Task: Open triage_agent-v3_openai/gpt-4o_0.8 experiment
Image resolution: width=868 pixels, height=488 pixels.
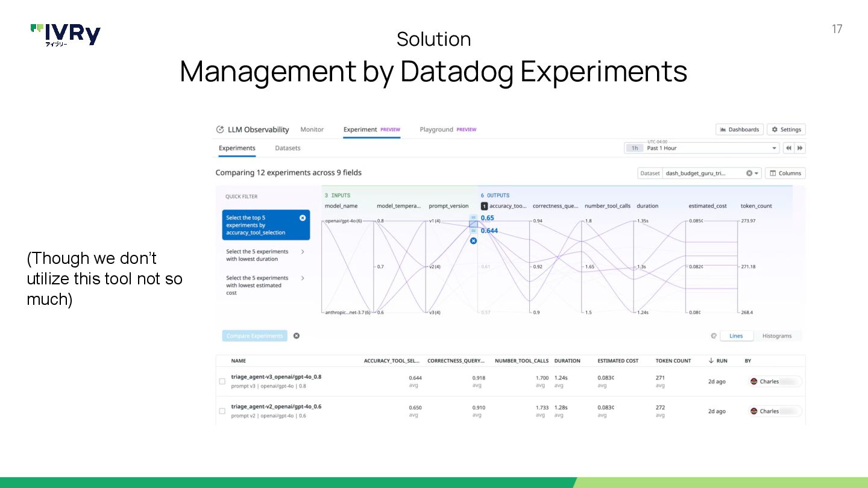Action: tap(276, 377)
